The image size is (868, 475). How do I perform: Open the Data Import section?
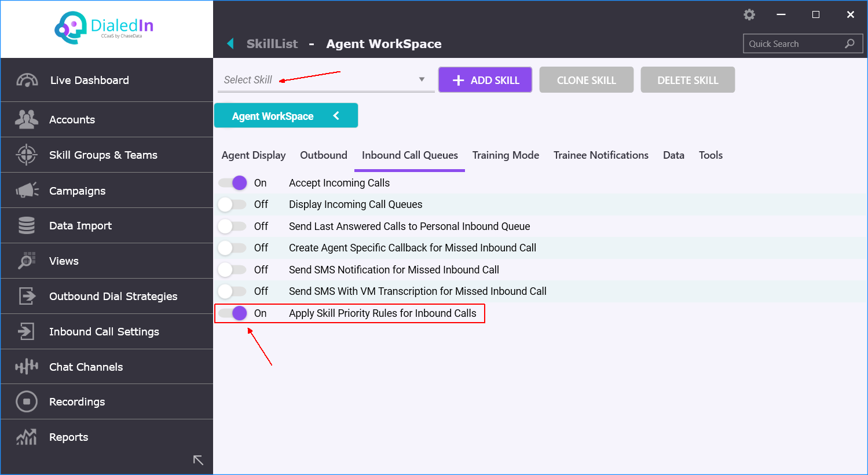point(80,225)
